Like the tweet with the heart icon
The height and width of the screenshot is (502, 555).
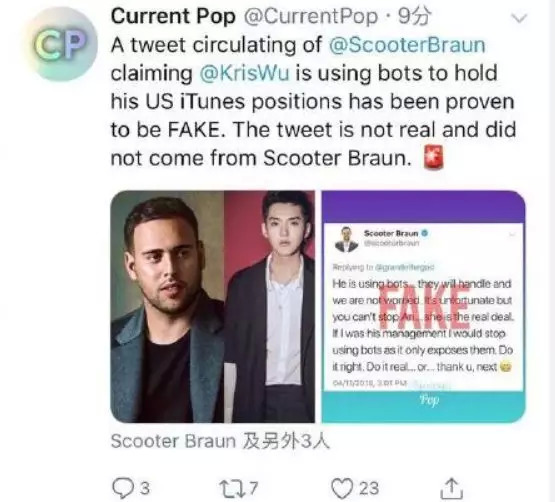[x=342, y=488]
